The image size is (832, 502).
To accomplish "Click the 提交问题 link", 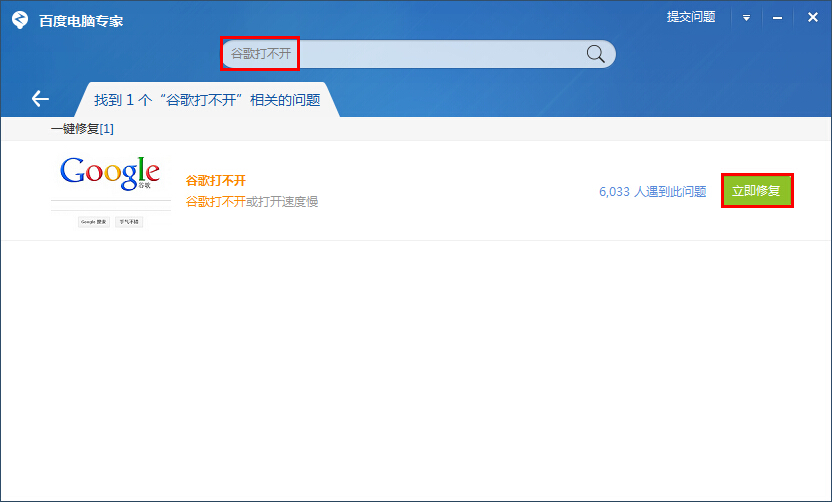I will [691, 17].
